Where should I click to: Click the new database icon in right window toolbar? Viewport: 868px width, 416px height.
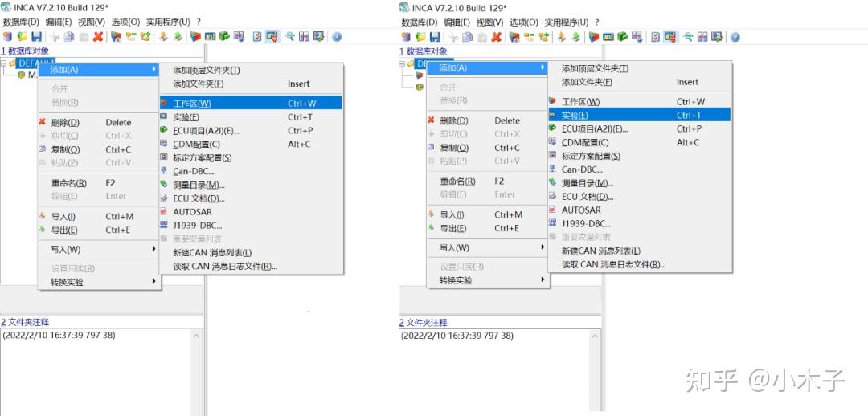coord(407,37)
